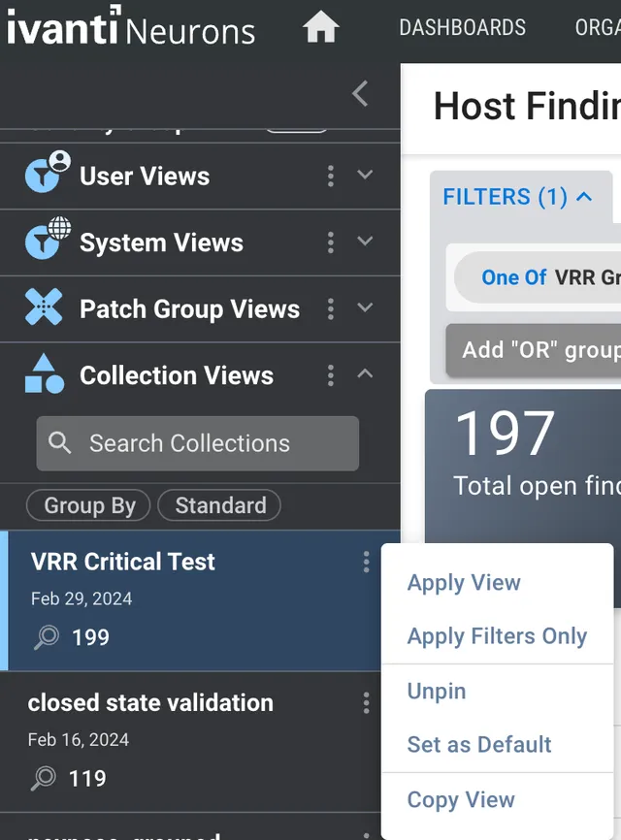The width and height of the screenshot is (621, 840).
Task: Click the Group By pill button
Action: [x=88, y=505]
